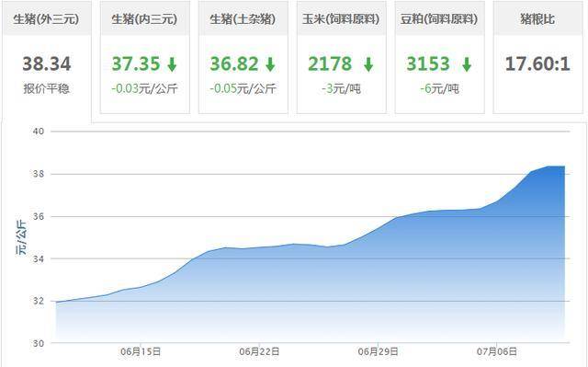588x367 pixels.
Task: Switch to the 豆粕(饲料原料) tab
Action: (x=439, y=18)
